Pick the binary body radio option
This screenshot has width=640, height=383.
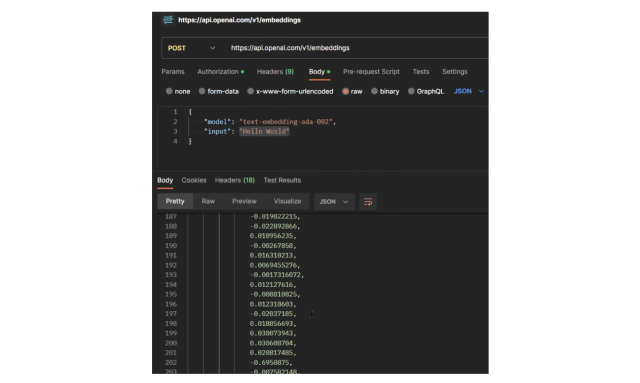374,91
